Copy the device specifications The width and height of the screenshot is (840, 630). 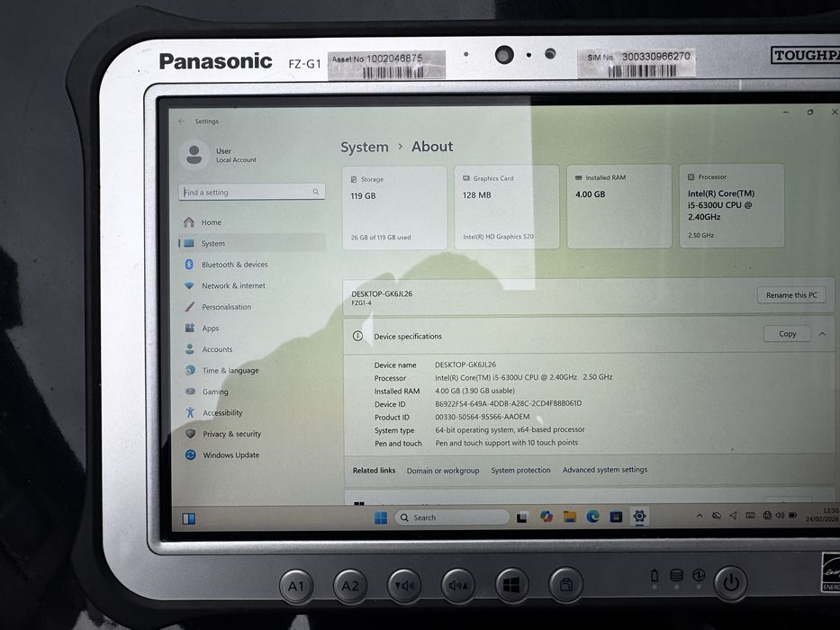pyautogui.click(x=787, y=334)
